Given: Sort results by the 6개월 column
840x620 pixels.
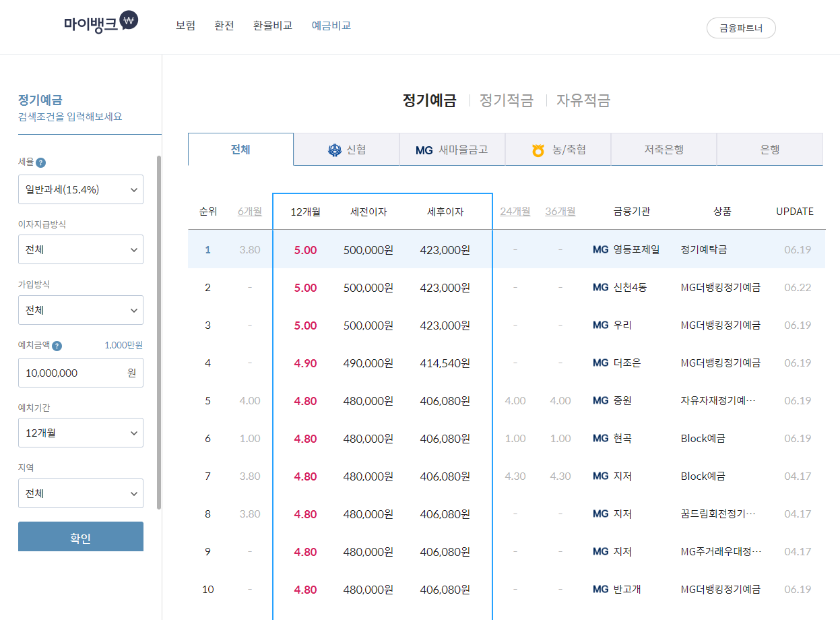Looking at the screenshot, I should tap(250, 211).
